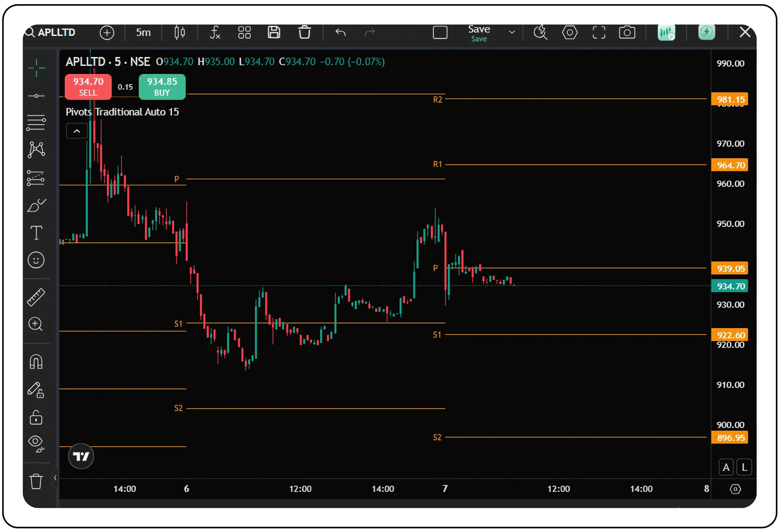Toggle magnet mode on
Image resolution: width=784 pixels, height=532 pixels.
36,362
